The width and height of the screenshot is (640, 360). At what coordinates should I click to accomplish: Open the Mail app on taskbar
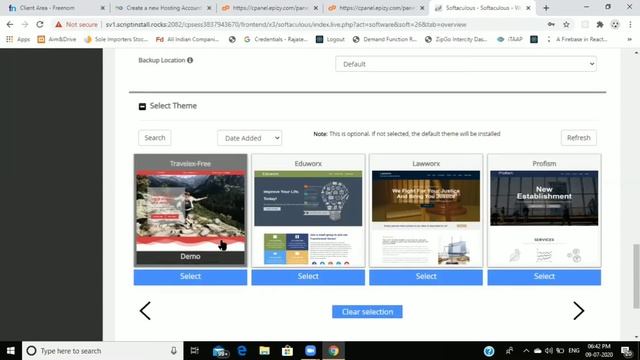(220, 351)
